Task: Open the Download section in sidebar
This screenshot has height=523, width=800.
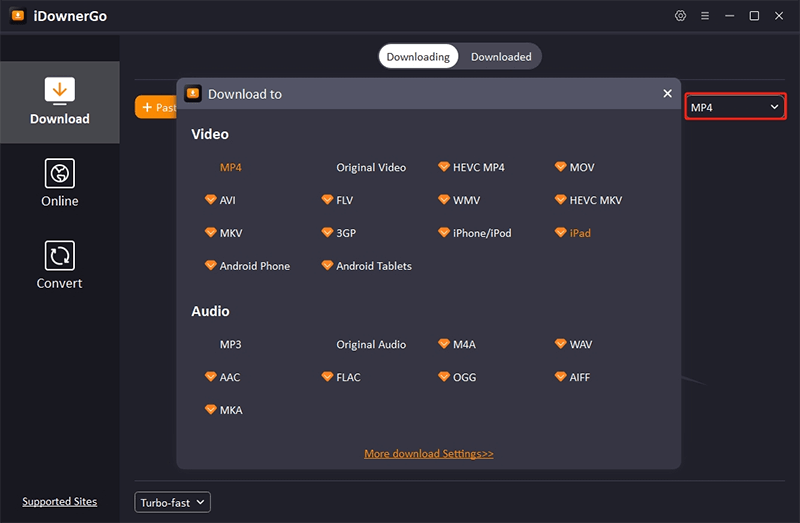Action: tap(60, 102)
